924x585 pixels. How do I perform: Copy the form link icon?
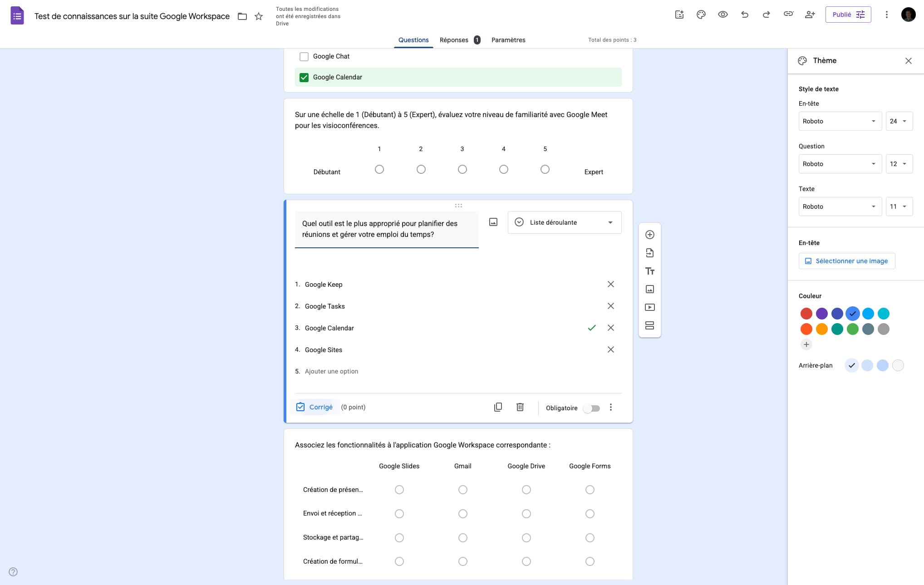click(x=788, y=14)
